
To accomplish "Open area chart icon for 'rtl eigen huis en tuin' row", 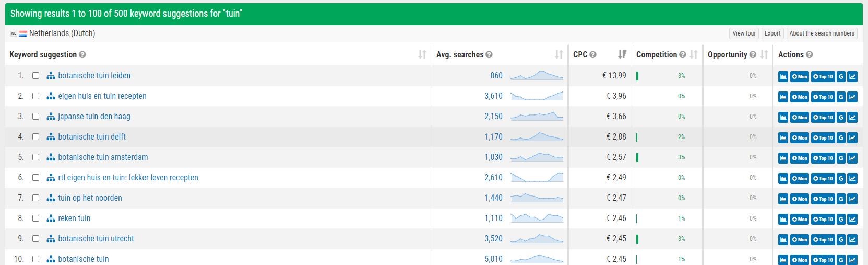I will (783, 178).
